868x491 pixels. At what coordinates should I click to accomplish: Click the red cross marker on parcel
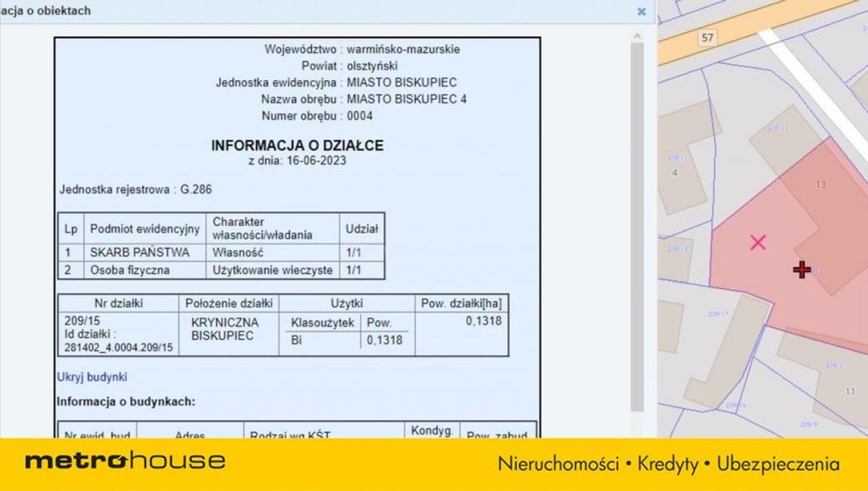coord(802,270)
